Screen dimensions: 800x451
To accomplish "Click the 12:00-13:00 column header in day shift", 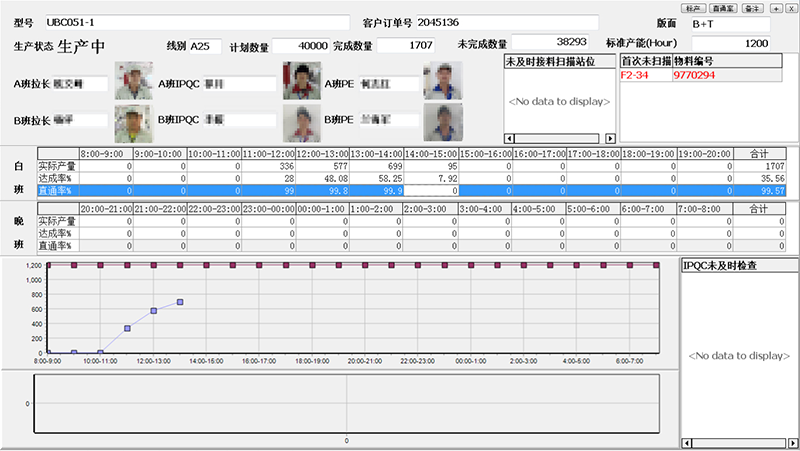I will point(324,154).
